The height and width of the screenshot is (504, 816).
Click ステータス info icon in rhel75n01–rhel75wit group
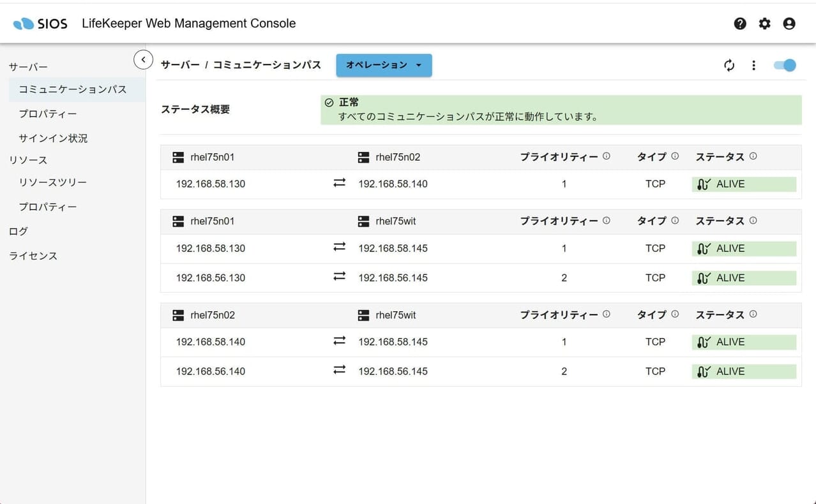pyautogui.click(x=753, y=221)
